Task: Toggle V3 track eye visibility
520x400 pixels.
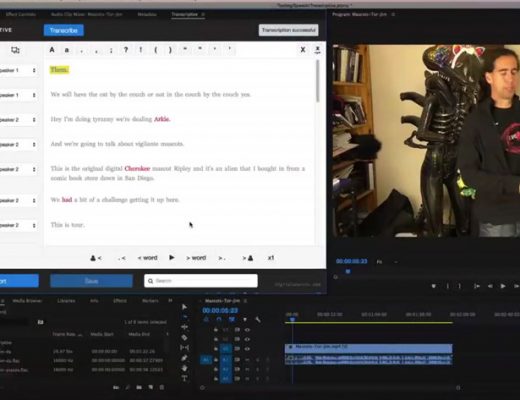Action: (247, 330)
